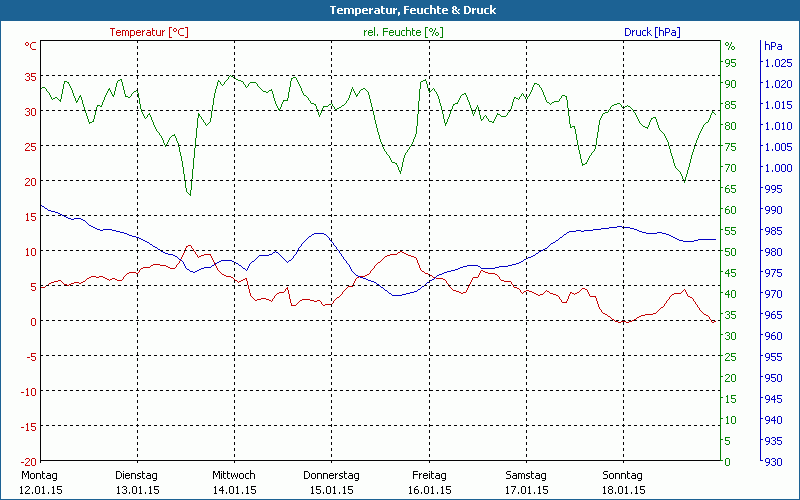800x500 pixels.
Task: Select the Freitag day label
Action: tap(429, 475)
